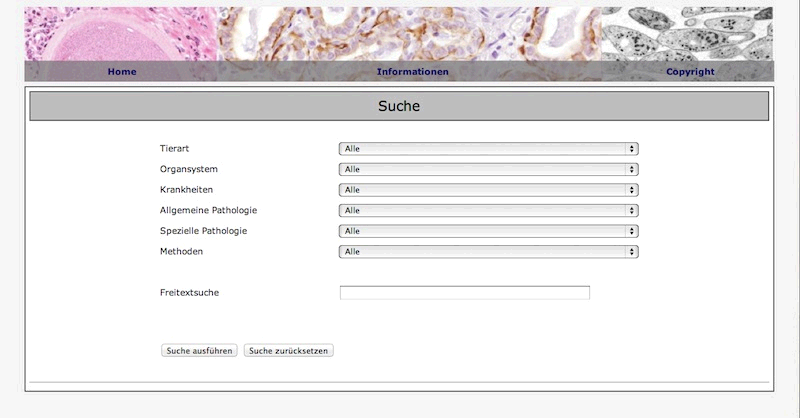
Task: Open the Informationen navigation item
Action: (412, 72)
